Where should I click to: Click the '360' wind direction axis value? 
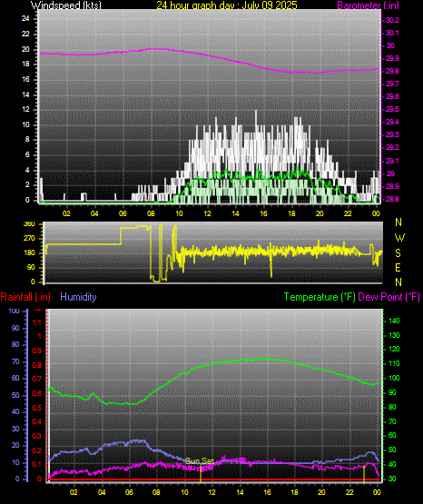click(x=29, y=224)
